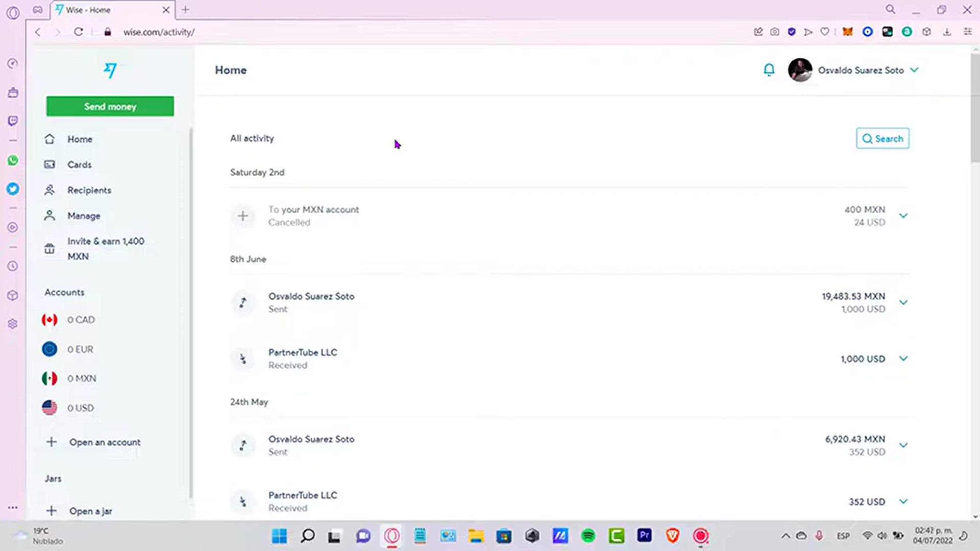
Task: Open profile avatar of Osvaldo Suarez Soto
Action: coord(800,70)
